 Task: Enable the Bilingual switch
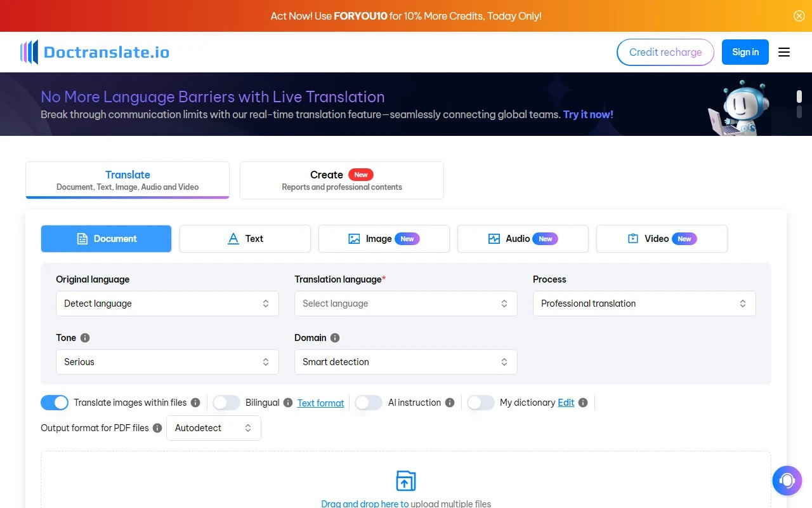click(x=226, y=403)
